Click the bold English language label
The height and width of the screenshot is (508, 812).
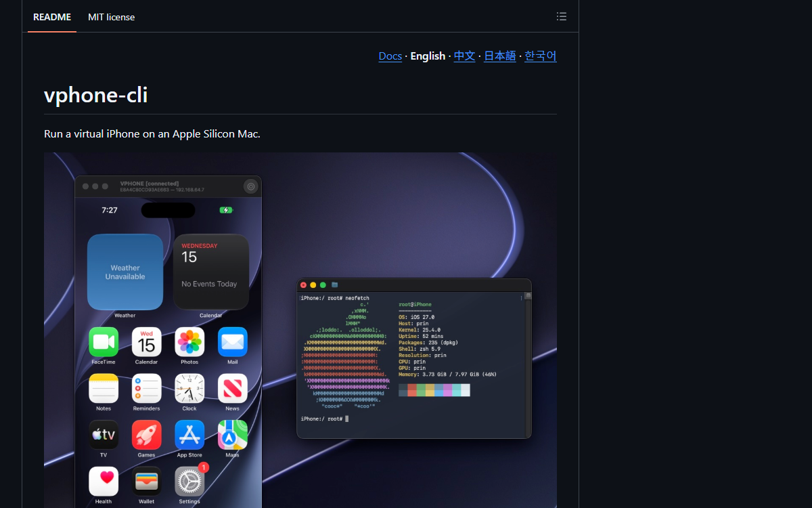[x=428, y=56]
